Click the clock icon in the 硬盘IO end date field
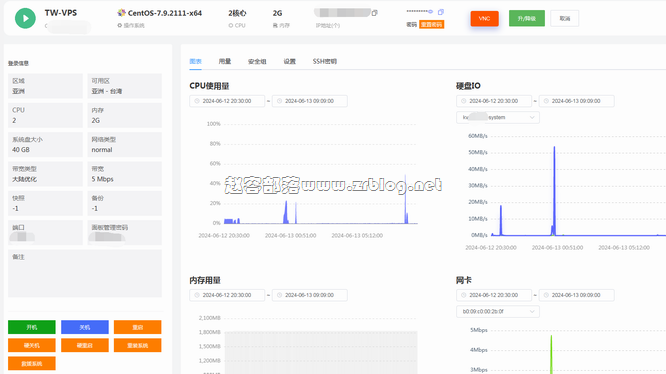Viewport: 666px width, 374px height. point(546,101)
